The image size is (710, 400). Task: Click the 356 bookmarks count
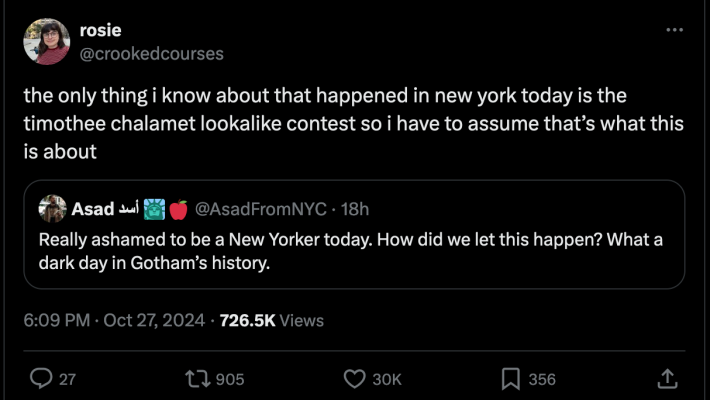(x=542, y=379)
